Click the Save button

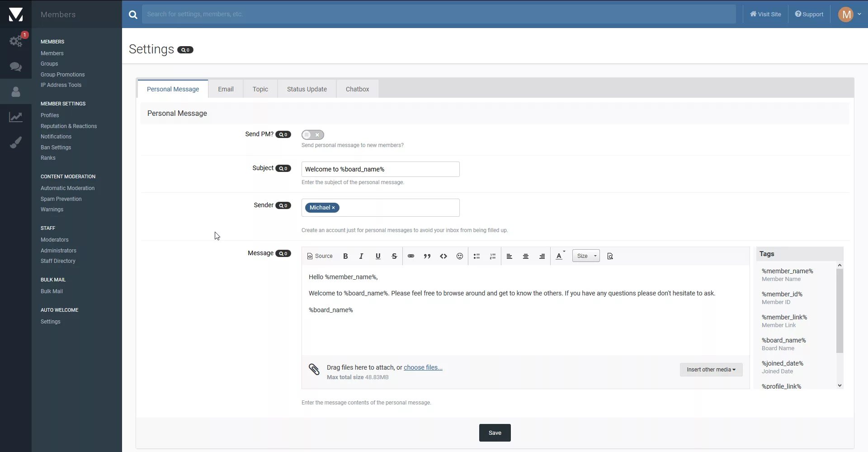coord(495,433)
